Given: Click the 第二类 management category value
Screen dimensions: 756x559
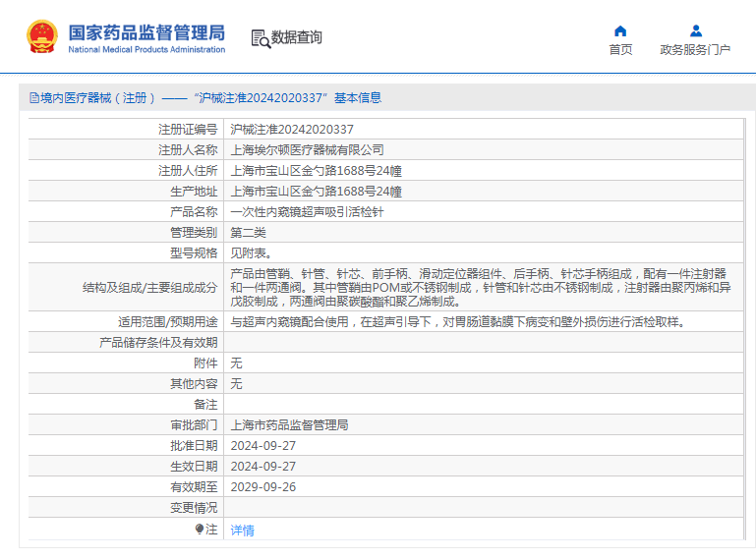Looking at the screenshot, I should coord(248,232).
